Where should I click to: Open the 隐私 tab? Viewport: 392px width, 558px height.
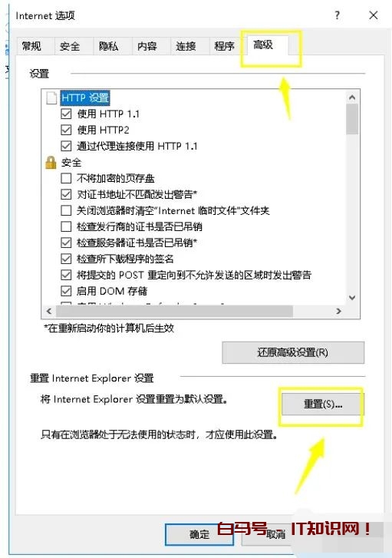point(108,46)
